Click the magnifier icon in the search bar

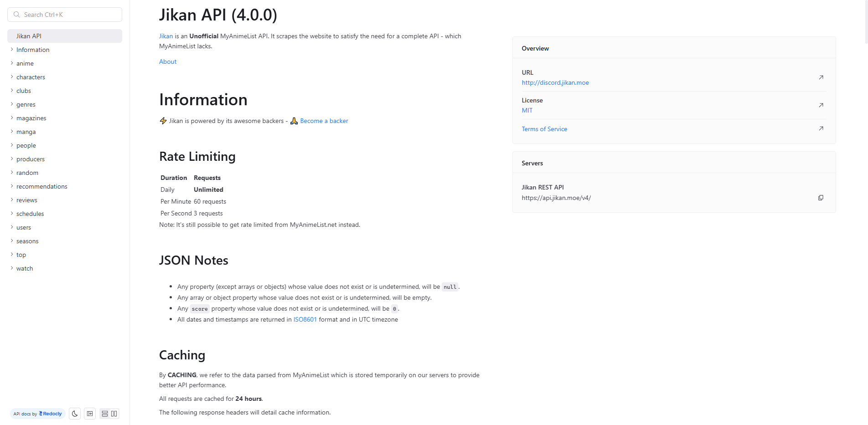[16, 14]
